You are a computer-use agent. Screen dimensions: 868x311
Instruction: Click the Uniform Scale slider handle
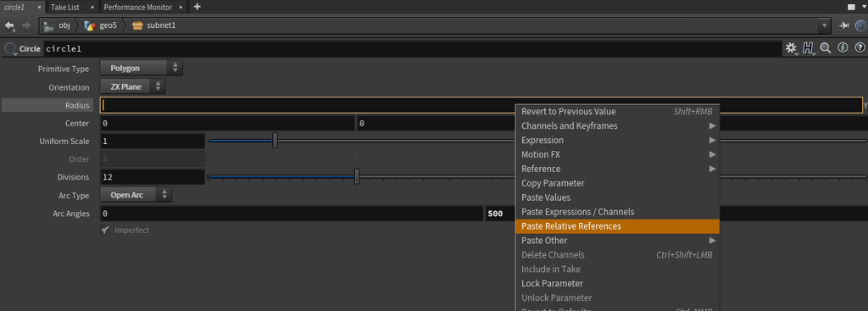click(x=275, y=141)
